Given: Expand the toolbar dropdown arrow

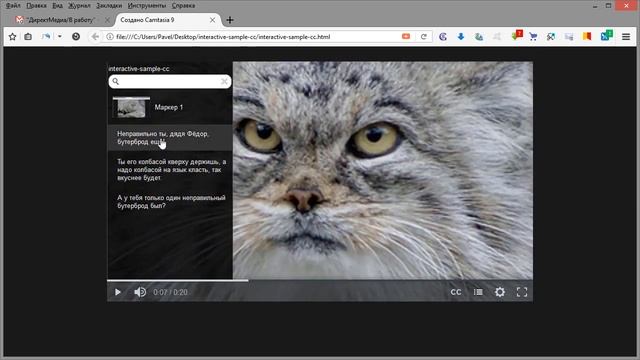Looking at the screenshot, I should (60, 37).
